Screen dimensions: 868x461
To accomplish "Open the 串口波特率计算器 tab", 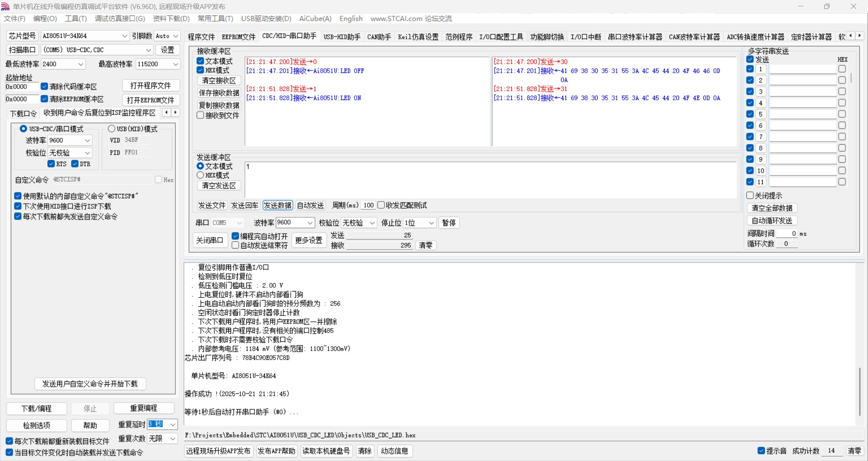I will [x=635, y=37].
